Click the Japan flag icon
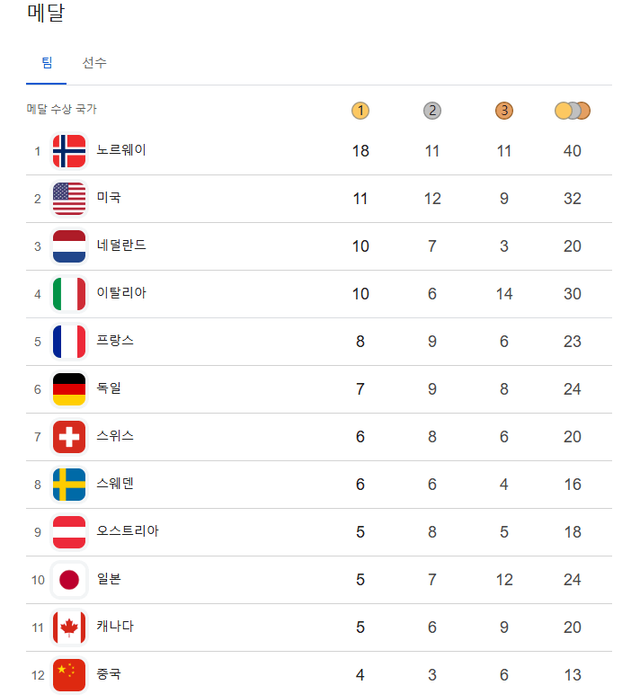This screenshot has width=640, height=695. tap(69, 580)
